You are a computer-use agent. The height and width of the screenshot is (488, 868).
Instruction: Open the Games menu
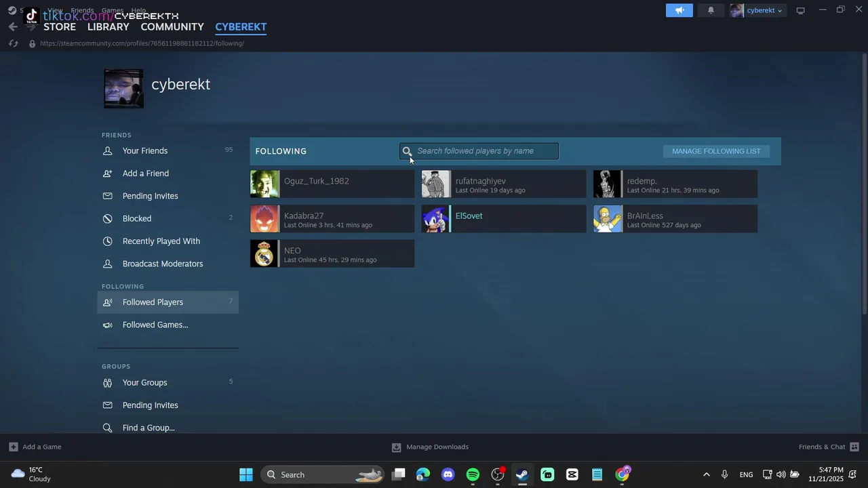(113, 10)
